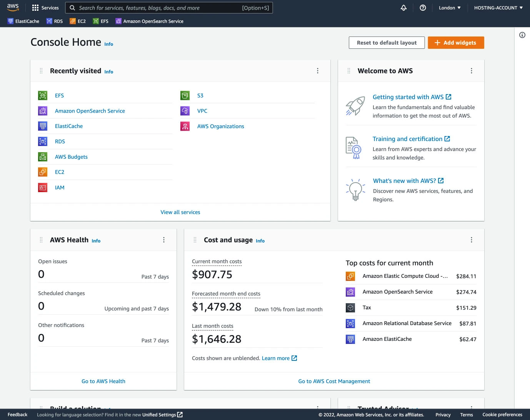Click Reset to default layout button

pyautogui.click(x=387, y=43)
